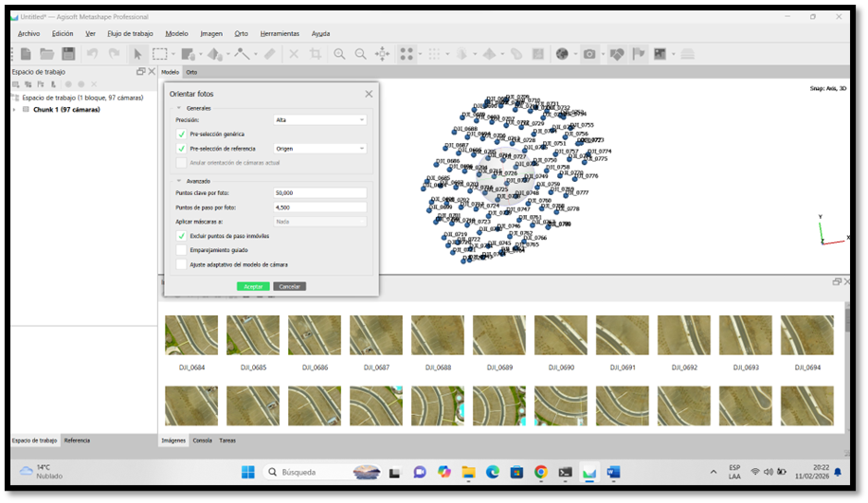This screenshot has height=503, width=868.
Task: Open the Flujo de trabajo menu
Action: (x=130, y=34)
